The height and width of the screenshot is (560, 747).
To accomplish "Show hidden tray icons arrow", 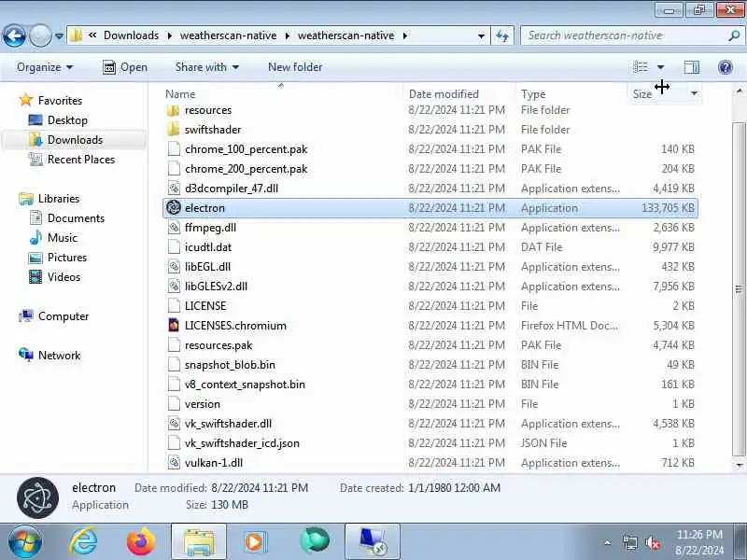I will [x=608, y=542].
